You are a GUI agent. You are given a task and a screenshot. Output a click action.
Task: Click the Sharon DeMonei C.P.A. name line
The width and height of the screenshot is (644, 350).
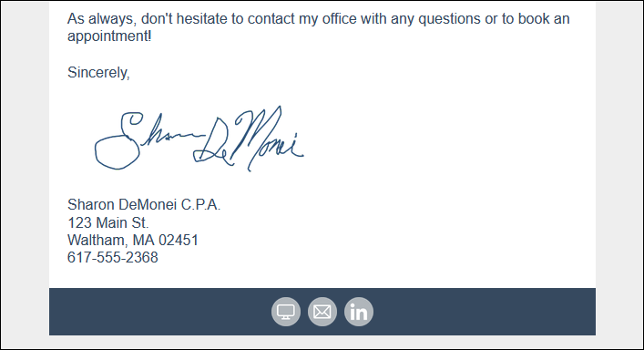tap(144, 204)
